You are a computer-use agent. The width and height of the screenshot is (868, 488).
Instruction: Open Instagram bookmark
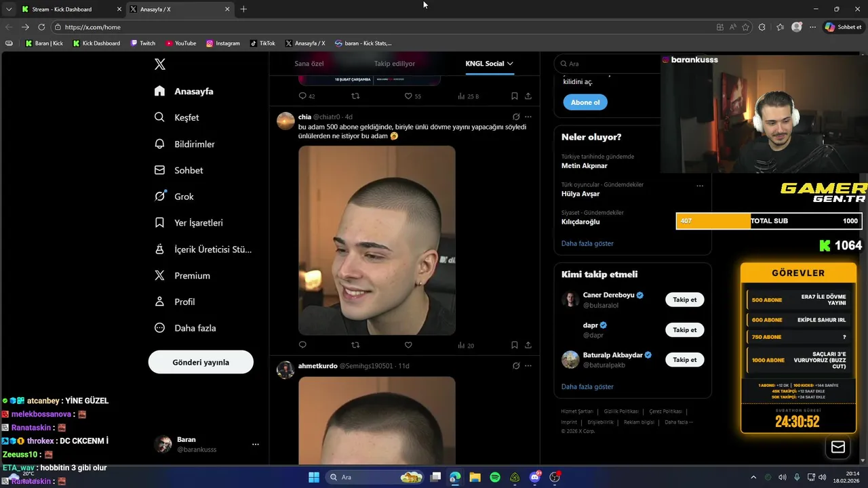(x=223, y=43)
